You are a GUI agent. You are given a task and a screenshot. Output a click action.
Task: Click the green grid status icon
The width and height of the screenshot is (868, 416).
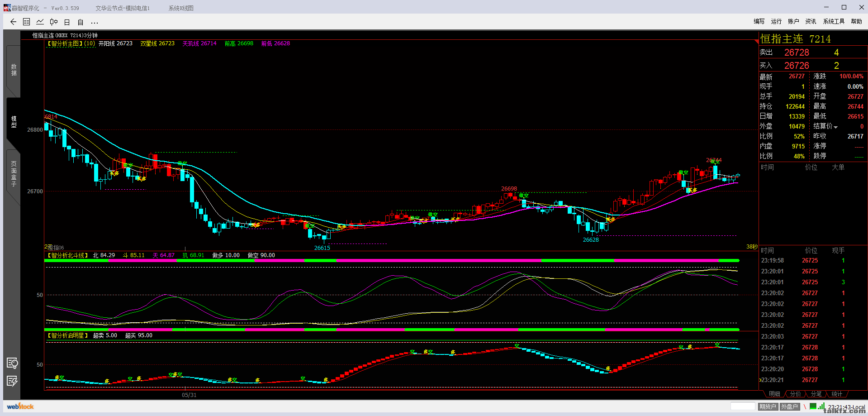pos(813,406)
